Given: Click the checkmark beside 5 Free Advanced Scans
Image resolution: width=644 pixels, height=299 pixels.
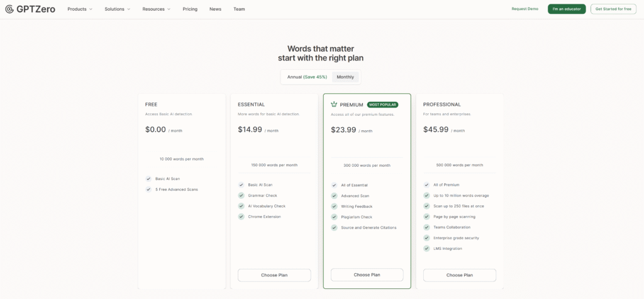Looking at the screenshot, I should coord(148,189).
